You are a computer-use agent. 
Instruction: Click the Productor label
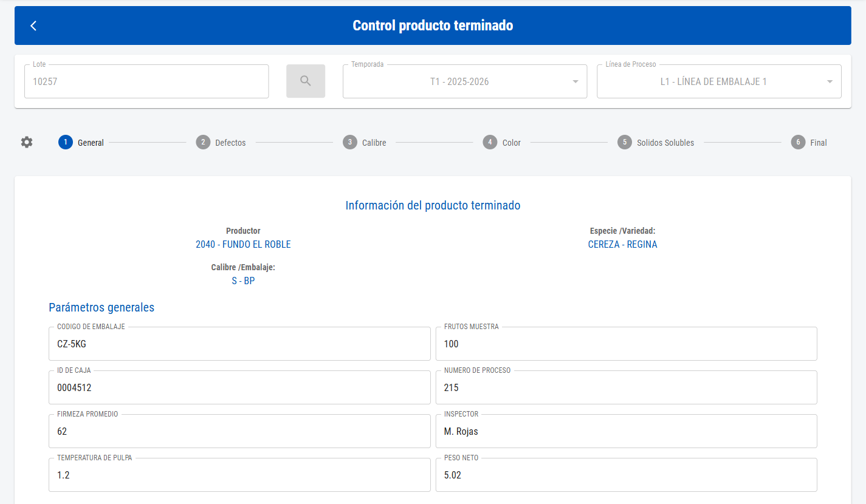pyautogui.click(x=243, y=231)
